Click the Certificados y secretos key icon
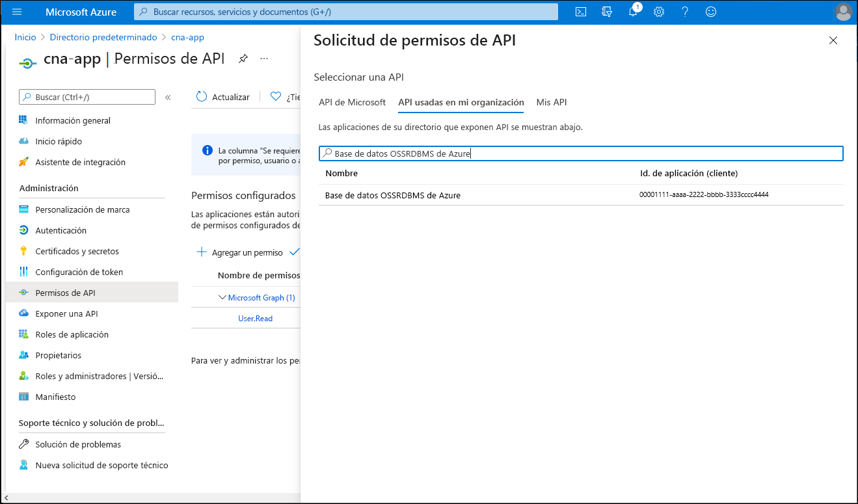The width and height of the screenshot is (858, 504). 23,251
